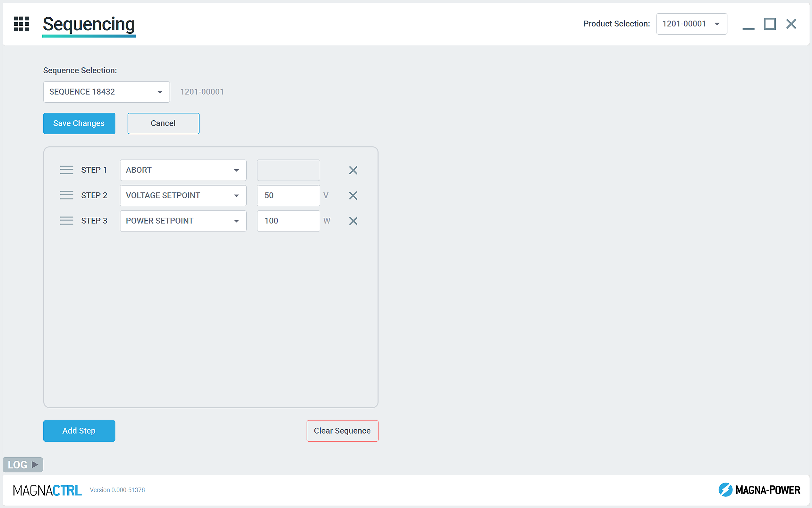Click the voltage value field showing 50
This screenshot has height=508, width=812.
pos(288,195)
